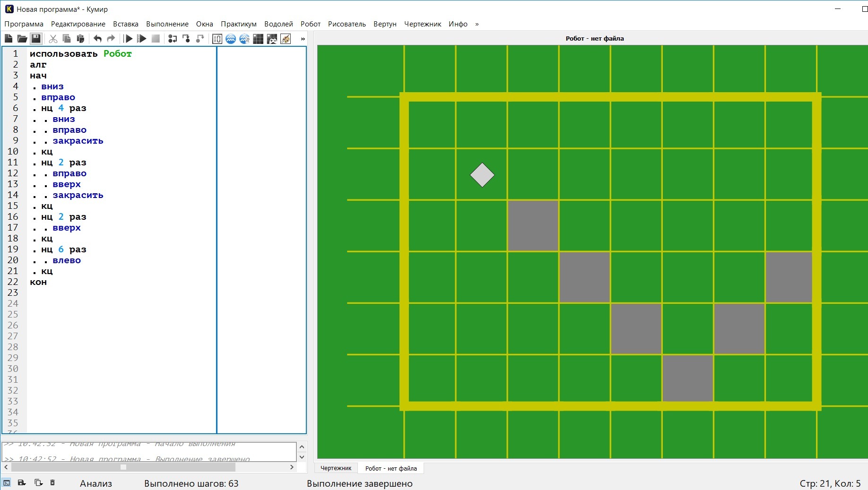Open the Vodoley aquarius actor window icon
The height and width of the screenshot is (490, 868).
click(x=231, y=39)
